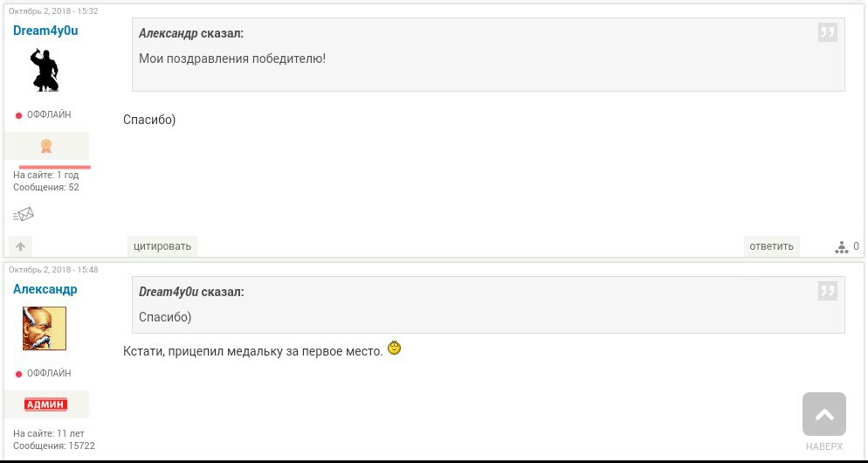Click the red АДМИН badge
The height and width of the screenshot is (463, 868).
[x=46, y=404]
